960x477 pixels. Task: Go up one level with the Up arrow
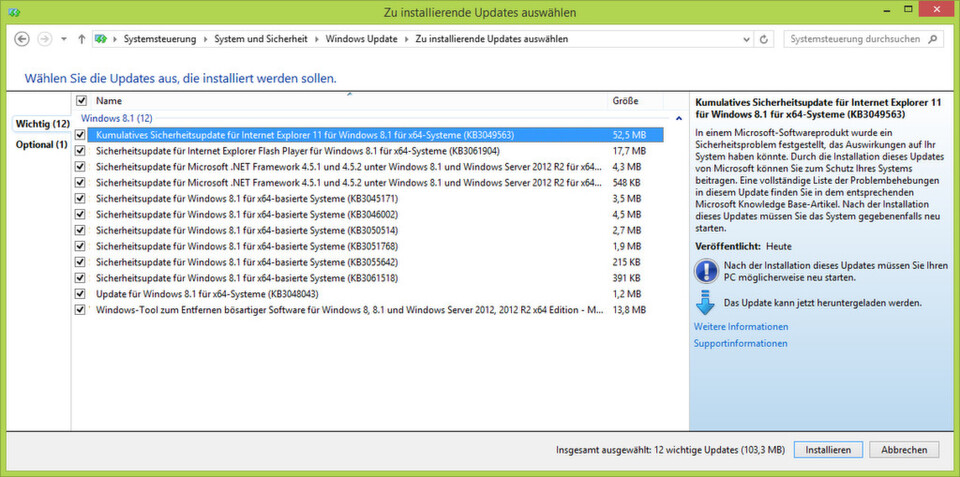pos(81,39)
